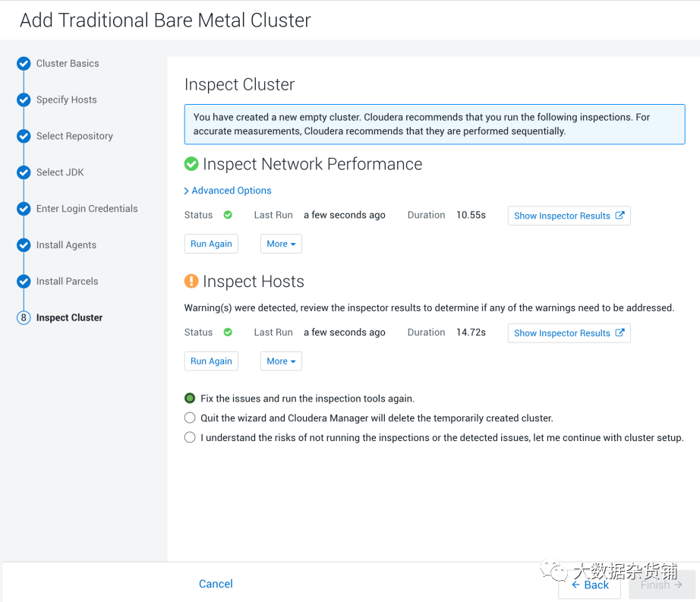Click the disabled Finish button
This screenshot has height=602, width=700.
click(x=662, y=585)
